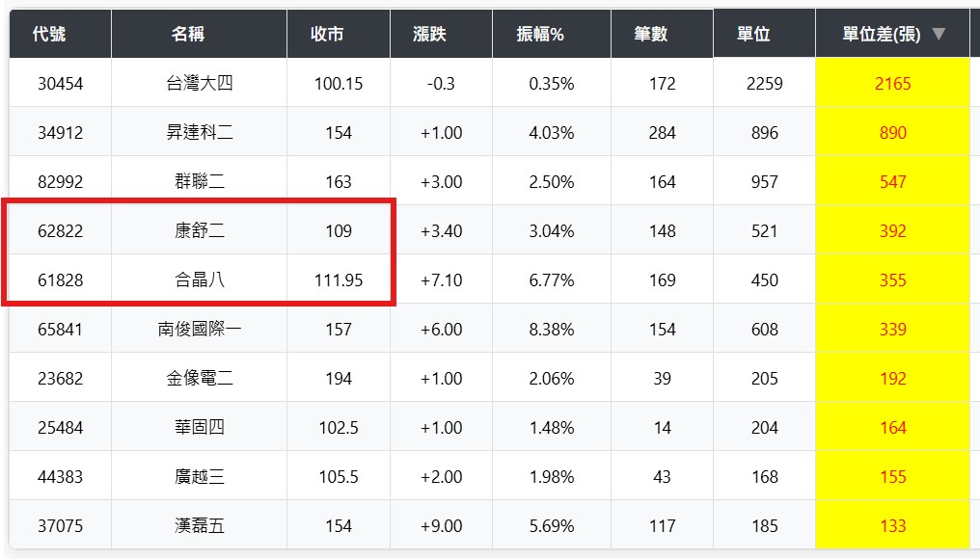Select the 漢磊五 row name
This screenshot has height=559, width=980.
200,526
